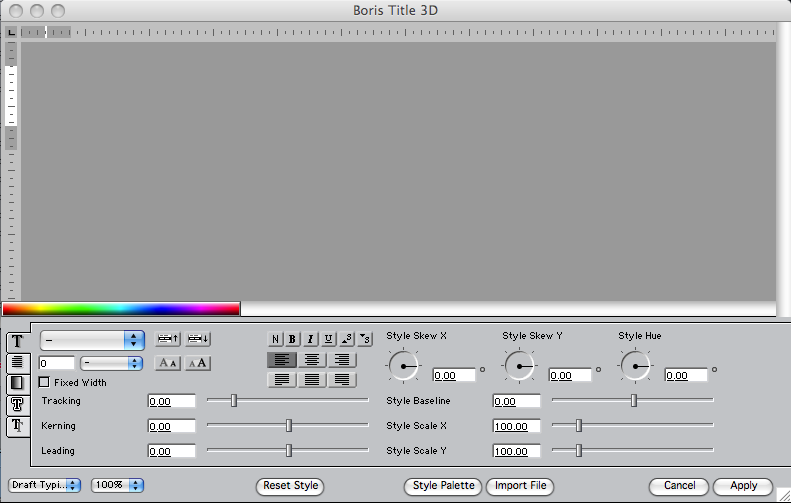Click the horizontal ruler above the canvas
Viewport: 791px width, 503px height.
398,33
